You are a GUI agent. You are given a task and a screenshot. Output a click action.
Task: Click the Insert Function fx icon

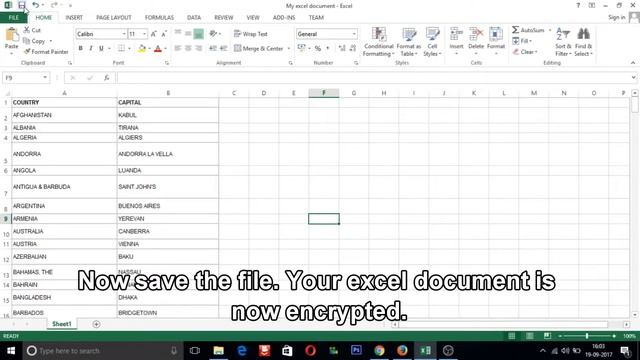tap(107, 78)
